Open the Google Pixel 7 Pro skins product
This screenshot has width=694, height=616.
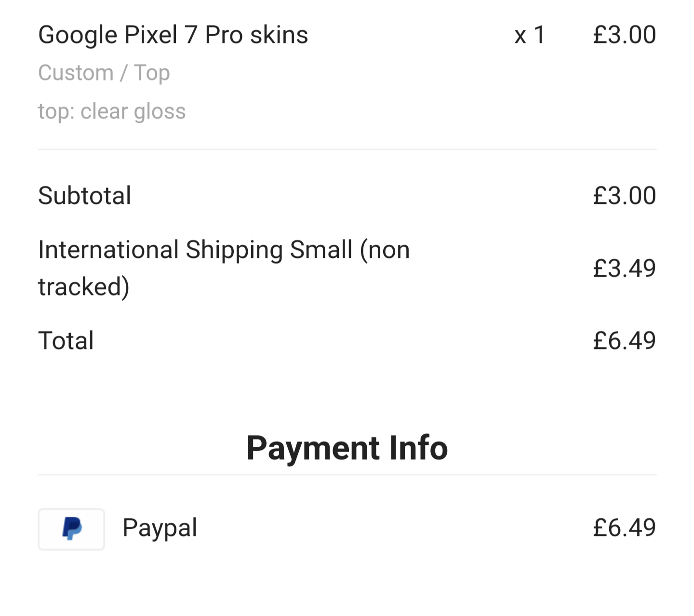(x=173, y=35)
